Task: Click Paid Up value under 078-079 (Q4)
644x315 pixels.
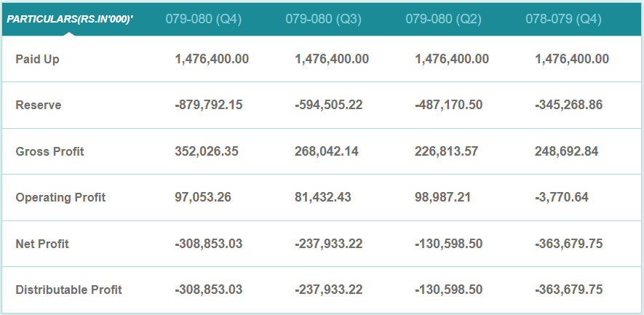Action: [572, 59]
